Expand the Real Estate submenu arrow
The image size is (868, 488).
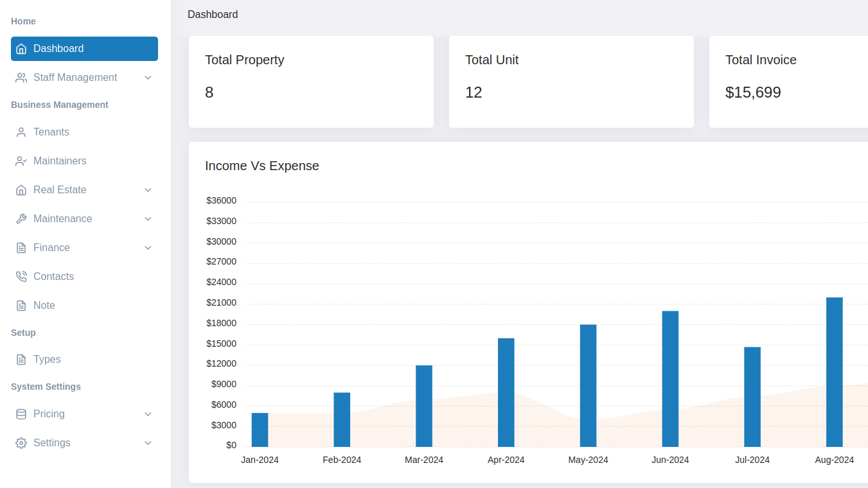[x=148, y=190]
